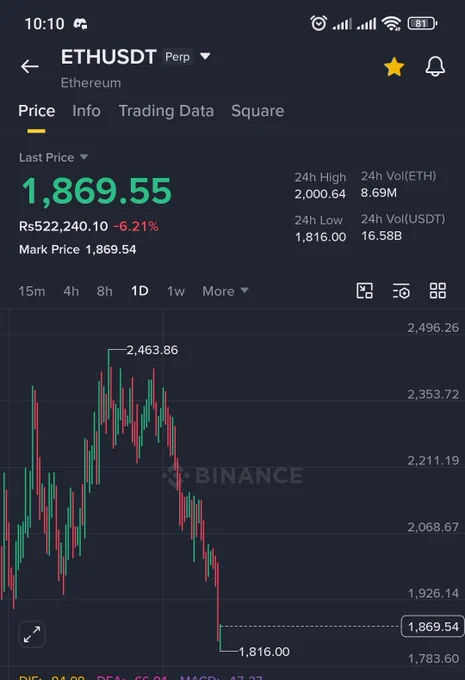Viewport: 465px width, 680px height.
Task: Tap the 2,211.19 price axis label
Action: point(433,460)
